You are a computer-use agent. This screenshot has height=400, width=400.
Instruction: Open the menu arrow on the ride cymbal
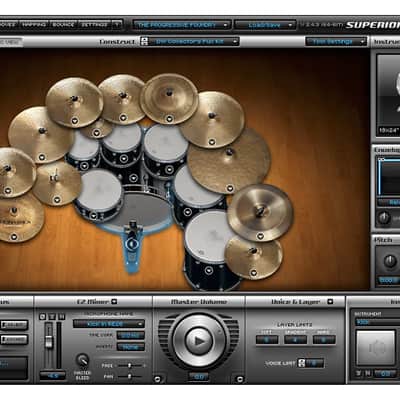click(230, 188)
